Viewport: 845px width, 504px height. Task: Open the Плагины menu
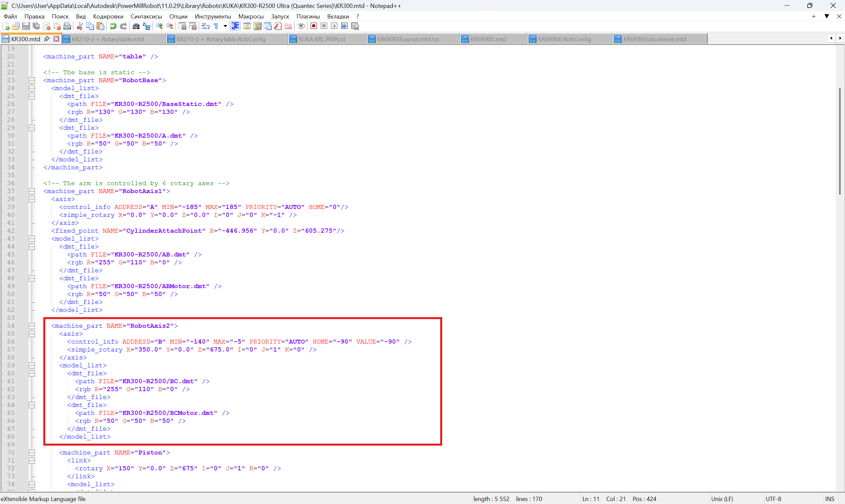(x=308, y=16)
